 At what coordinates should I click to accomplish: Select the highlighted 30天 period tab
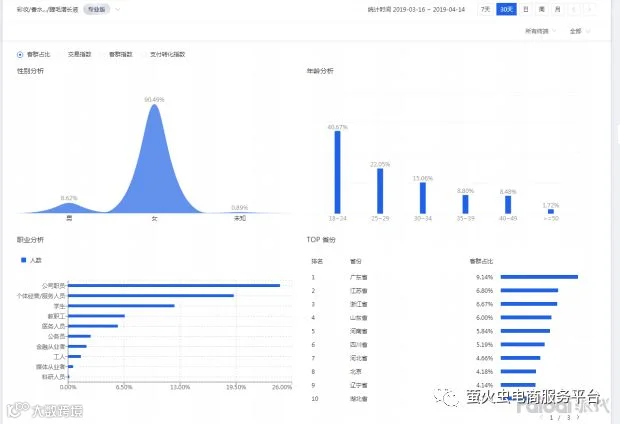(507, 9)
